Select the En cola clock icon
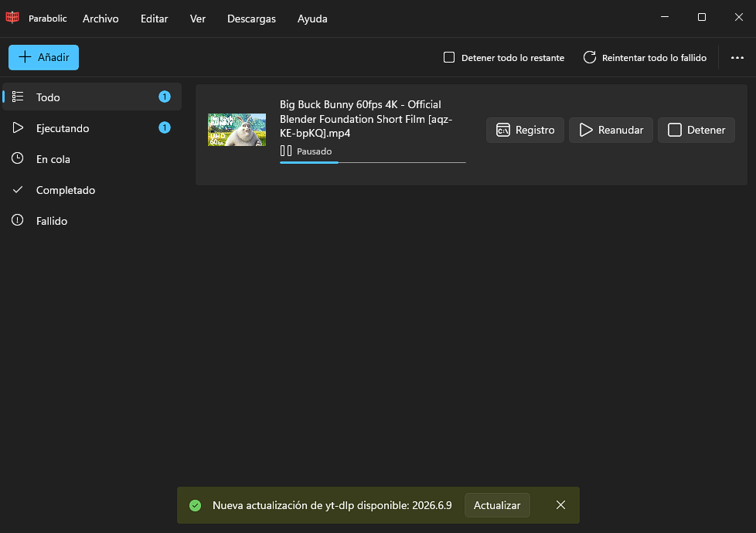The height and width of the screenshot is (533, 756). tap(17, 158)
